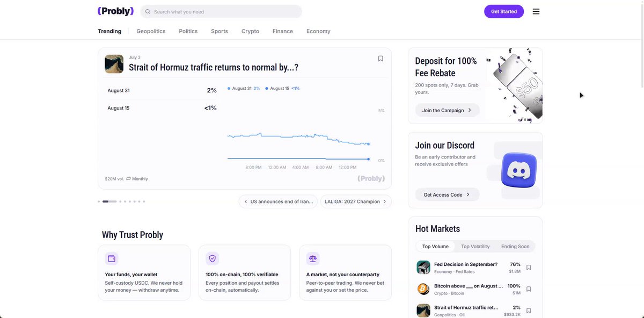Click the Probly logo
Screen dimensions: 644x318
[115, 11]
